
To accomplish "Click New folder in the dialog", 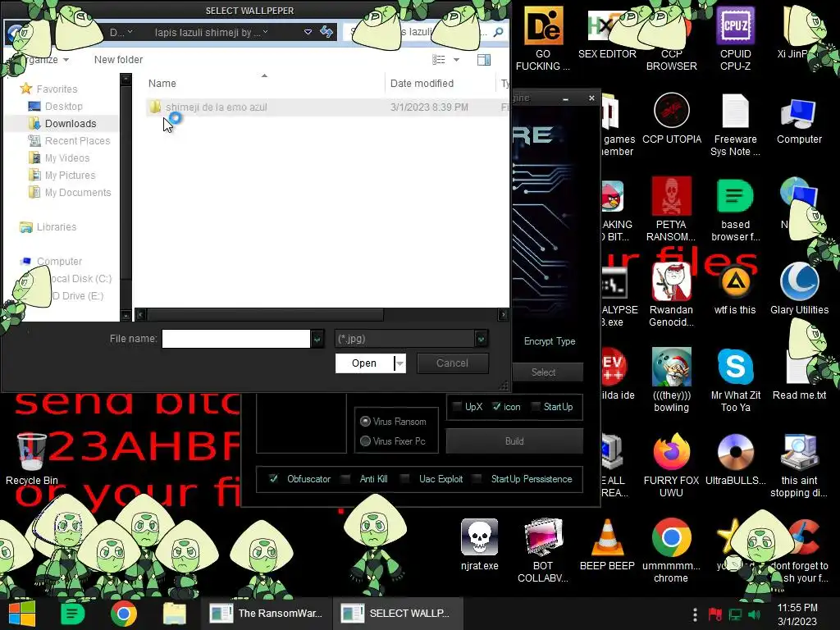I will pyautogui.click(x=118, y=59).
